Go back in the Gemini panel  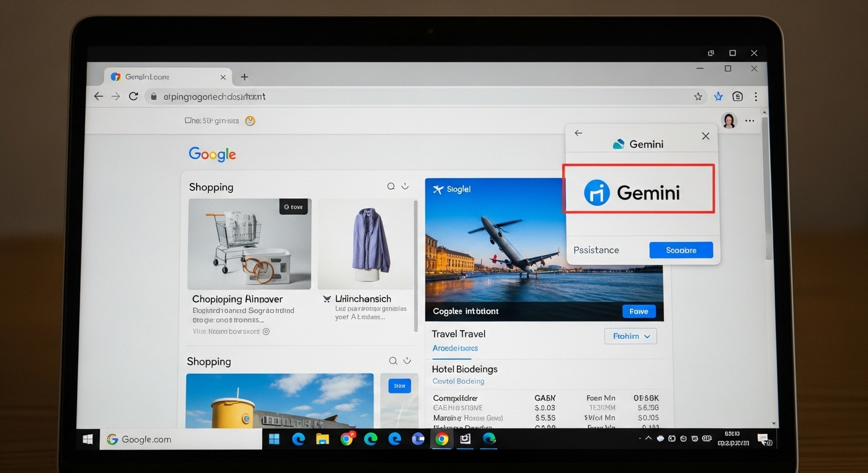click(578, 133)
